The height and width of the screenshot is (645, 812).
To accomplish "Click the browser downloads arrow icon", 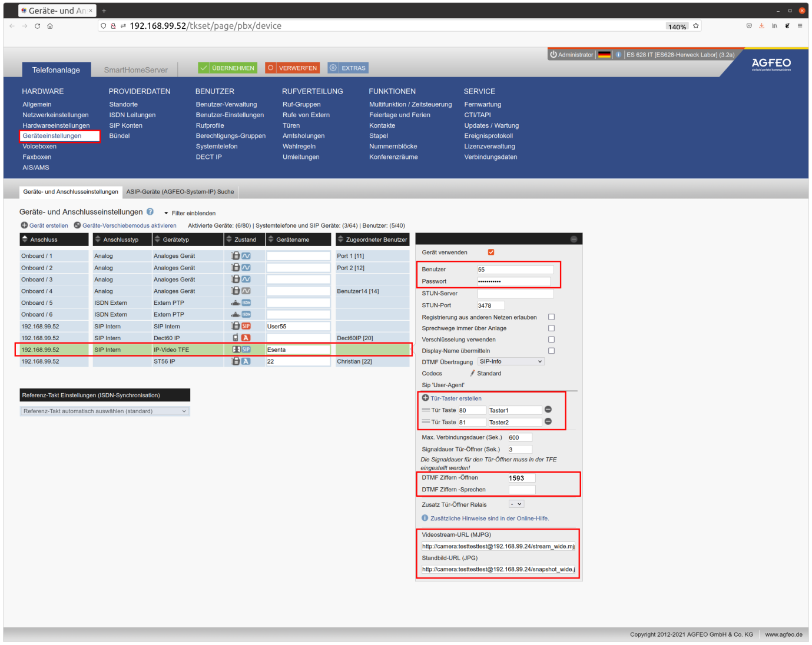I will (761, 26).
